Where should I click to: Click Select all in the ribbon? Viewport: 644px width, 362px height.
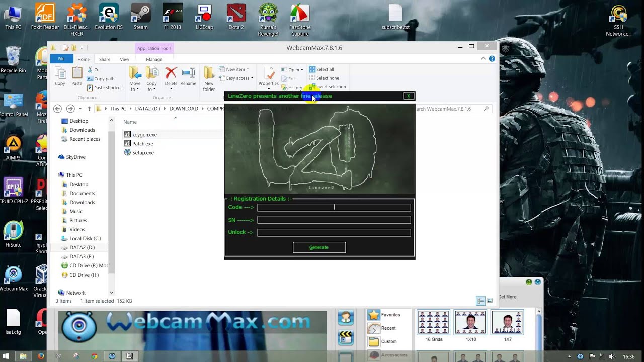pyautogui.click(x=321, y=69)
